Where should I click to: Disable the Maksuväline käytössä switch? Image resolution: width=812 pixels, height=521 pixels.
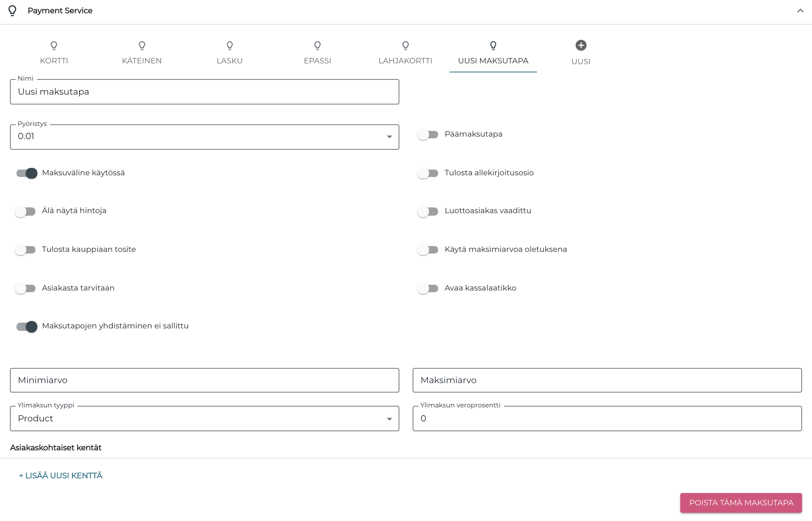tap(27, 173)
